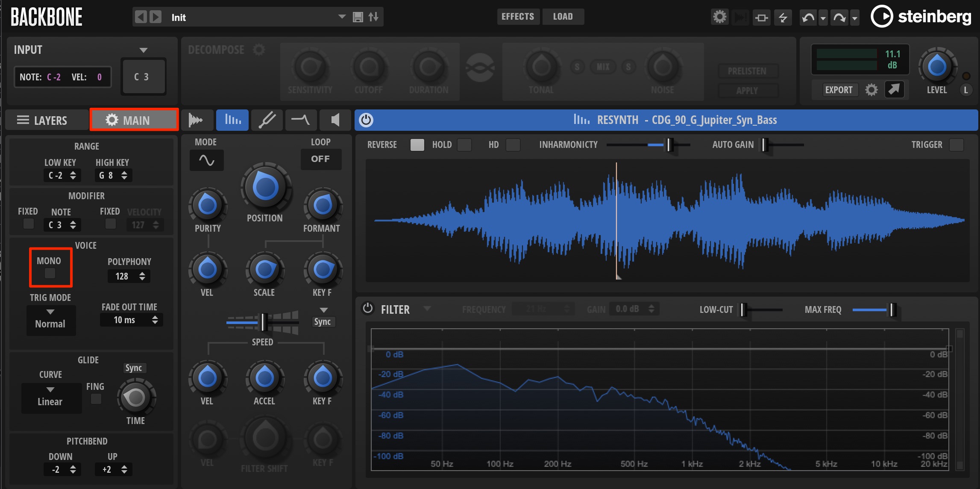Click the export drag arrow icon
Image resolution: width=980 pixels, height=489 pixels.
pyautogui.click(x=894, y=89)
